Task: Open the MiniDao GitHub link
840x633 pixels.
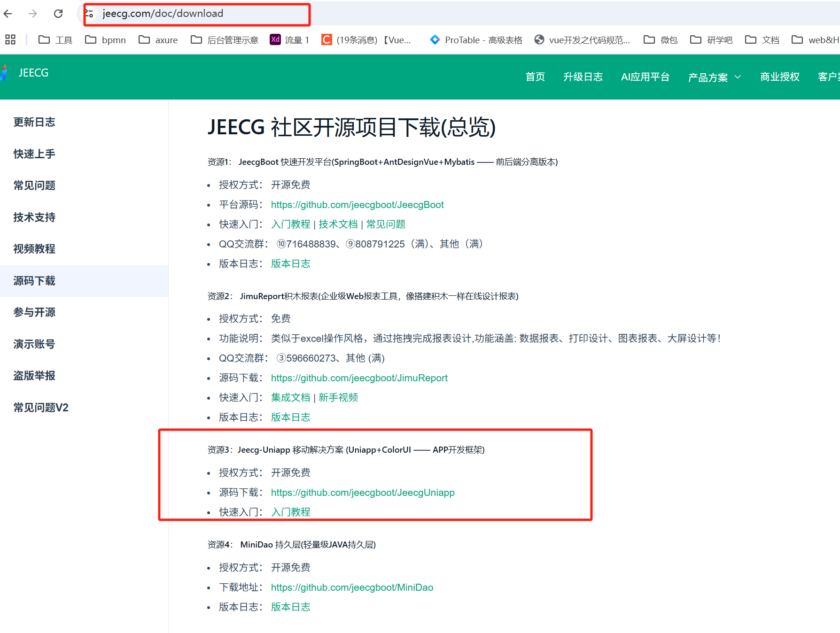Action: 352,587
